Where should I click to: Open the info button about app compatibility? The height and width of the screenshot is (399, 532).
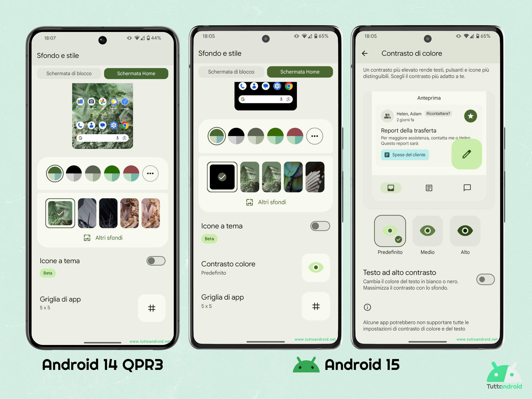coord(367,307)
